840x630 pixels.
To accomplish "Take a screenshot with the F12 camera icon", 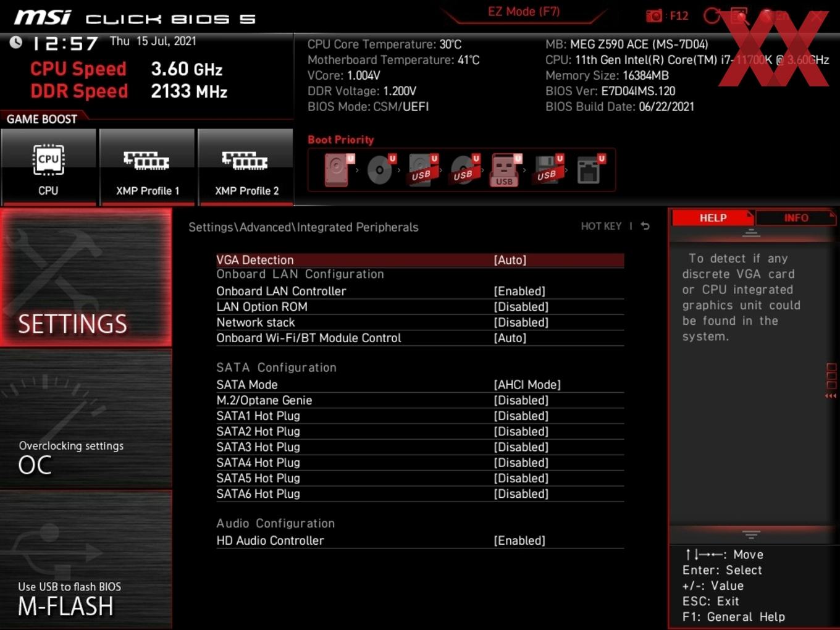I will (653, 16).
